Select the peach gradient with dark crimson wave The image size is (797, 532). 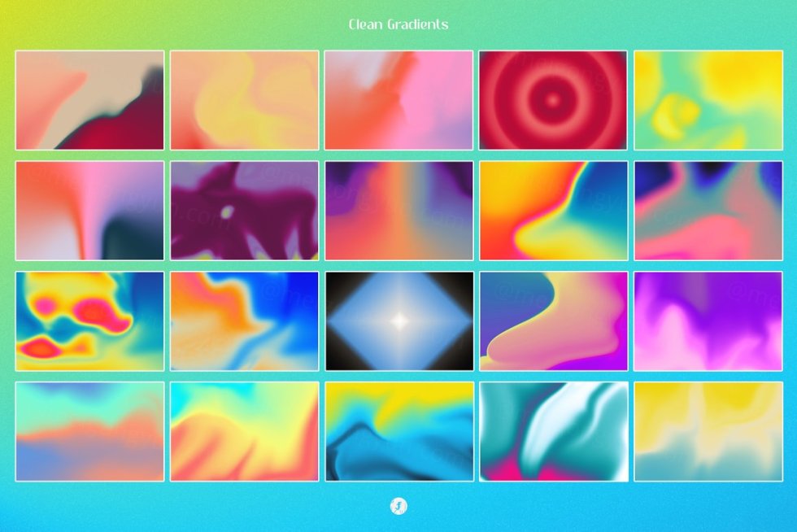pyautogui.click(x=89, y=100)
